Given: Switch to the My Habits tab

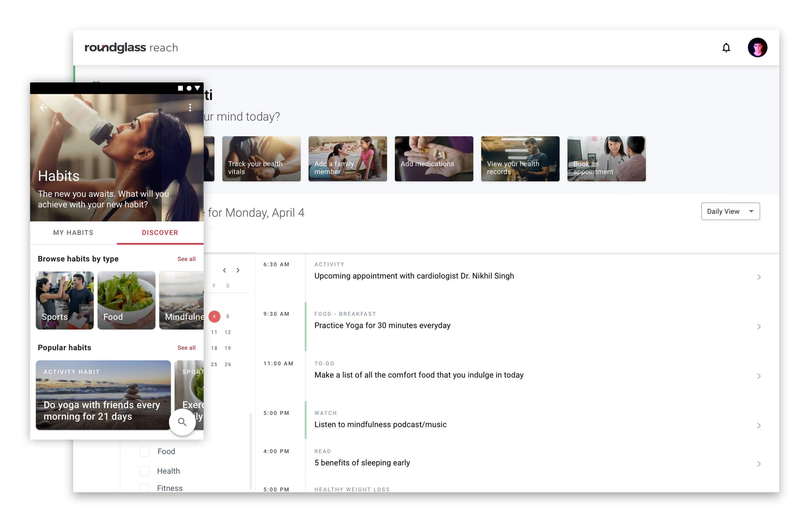Looking at the screenshot, I should [73, 233].
